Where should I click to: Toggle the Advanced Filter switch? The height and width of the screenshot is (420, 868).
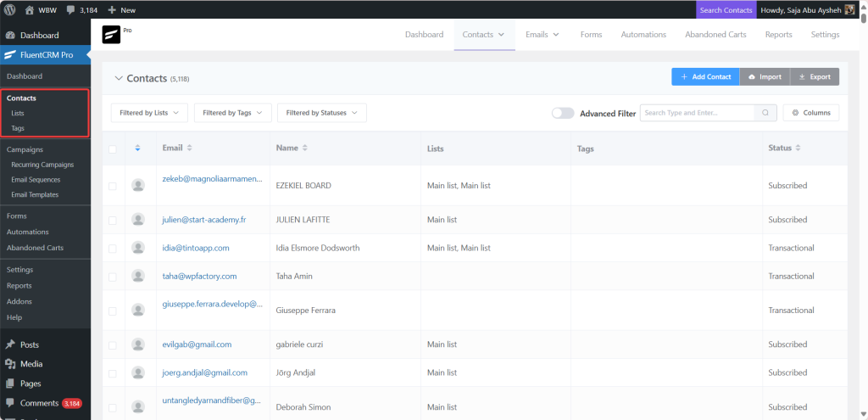click(x=563, y=113)
